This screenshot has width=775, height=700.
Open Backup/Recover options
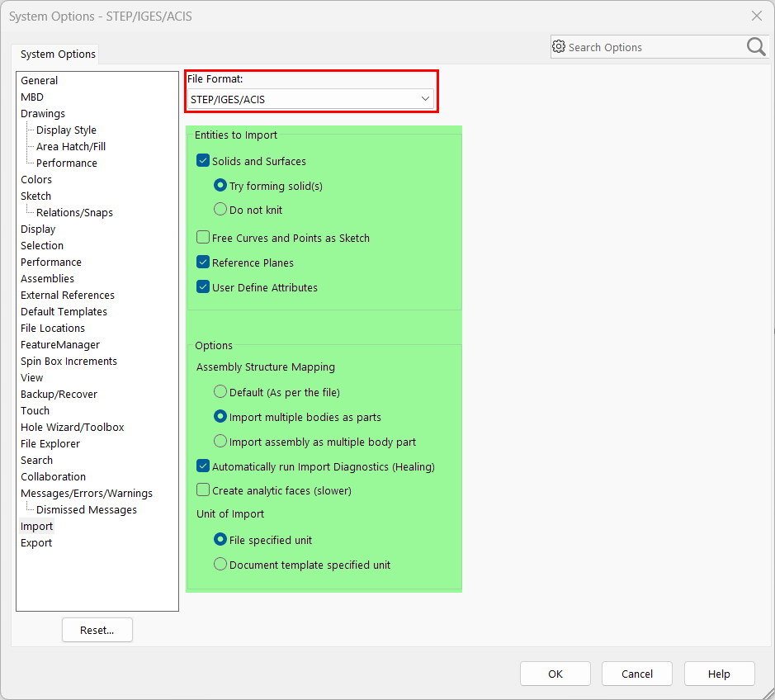pyautogui.click(x=59, y=395)
